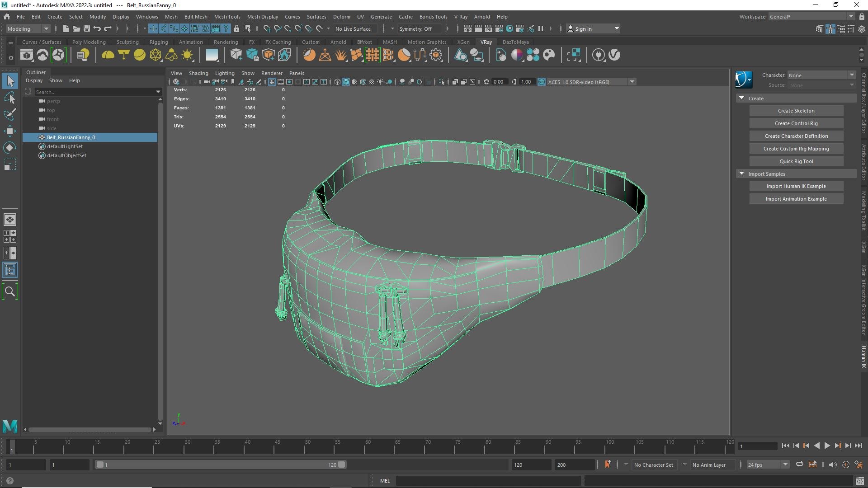
Task: Activate the Rotate tool in the toolbox
Action: (10, 148)
